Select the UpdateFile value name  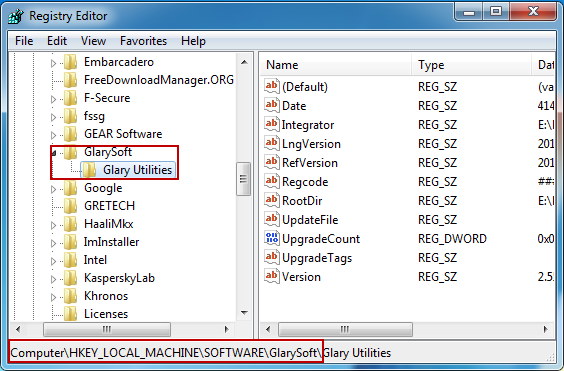pyautogui.click(x=310, y=220)
